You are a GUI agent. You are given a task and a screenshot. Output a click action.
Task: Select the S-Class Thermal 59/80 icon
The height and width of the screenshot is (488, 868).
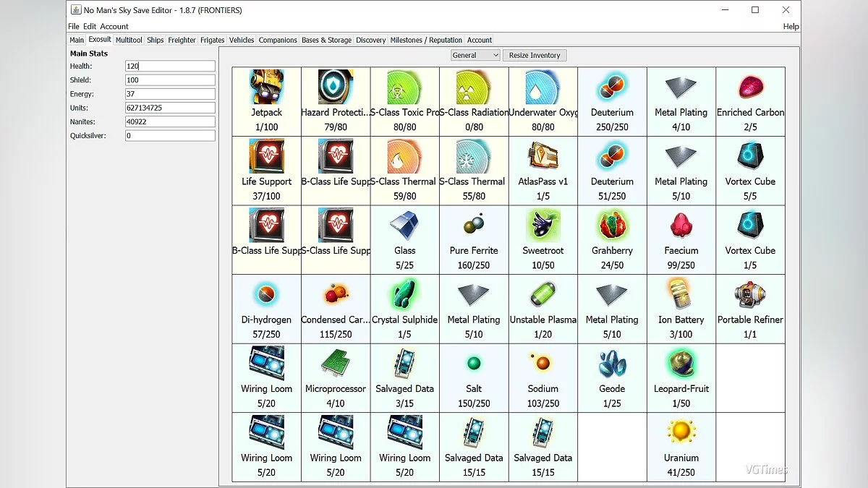click(x=404, y=156)
